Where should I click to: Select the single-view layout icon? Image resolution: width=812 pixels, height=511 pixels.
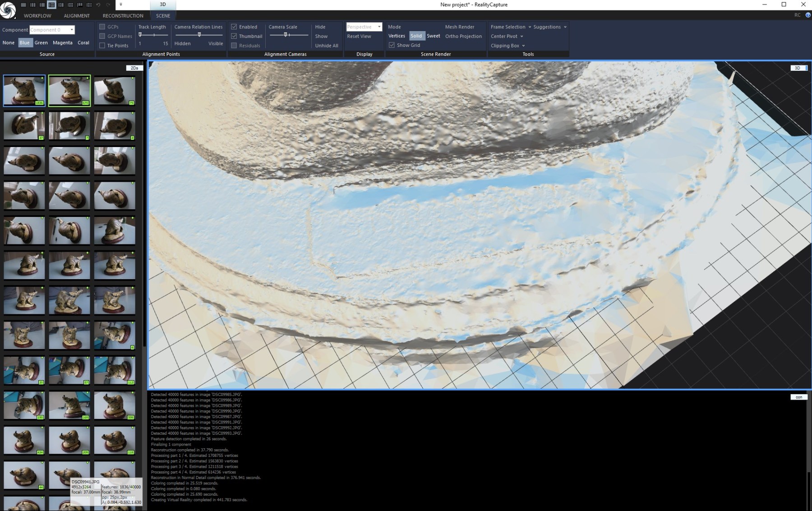point(23,5)
